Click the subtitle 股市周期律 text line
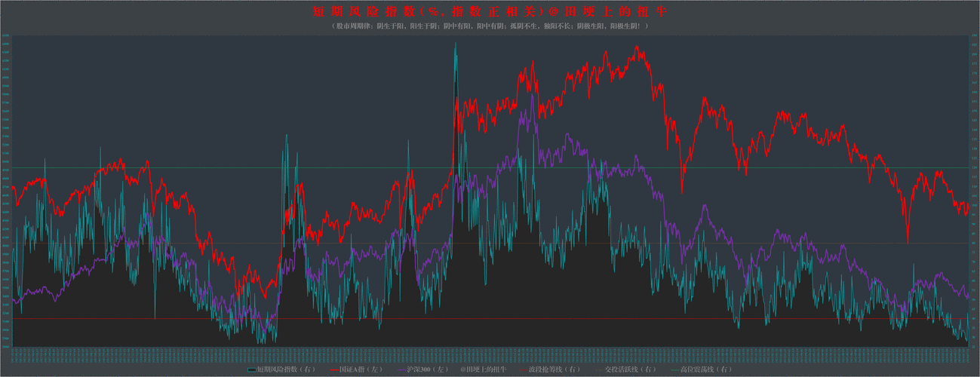Viewport: 980px width, 377px height. click(x=490, y=26)
